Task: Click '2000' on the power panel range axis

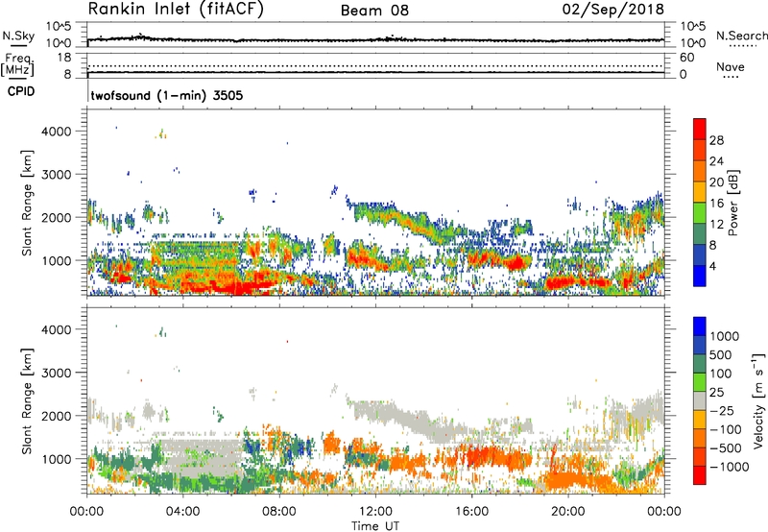Action: point(56,217)
